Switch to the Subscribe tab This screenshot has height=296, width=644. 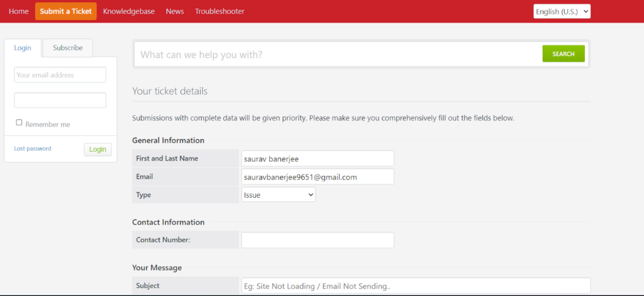67,48
